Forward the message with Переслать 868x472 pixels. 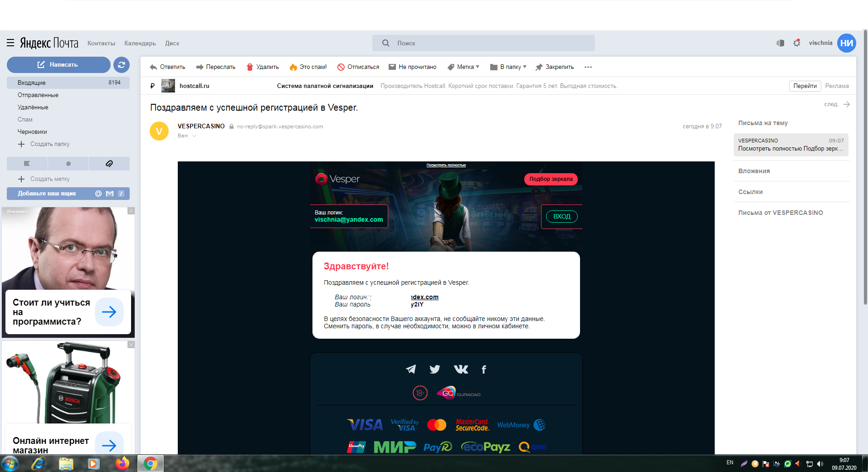pos(215,67)
